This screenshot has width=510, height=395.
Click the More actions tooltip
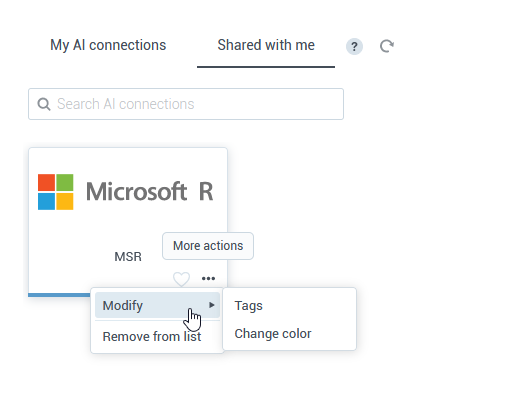click(x=208, y=246)
